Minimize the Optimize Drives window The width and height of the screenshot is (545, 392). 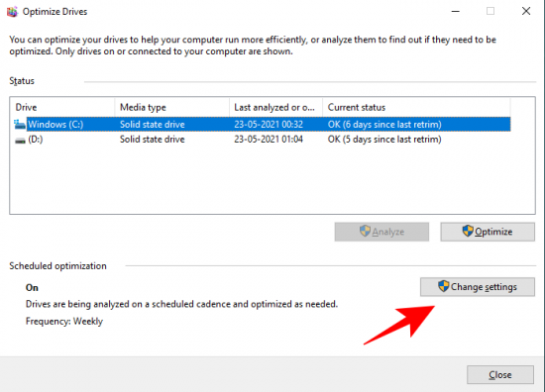(456, 11)
